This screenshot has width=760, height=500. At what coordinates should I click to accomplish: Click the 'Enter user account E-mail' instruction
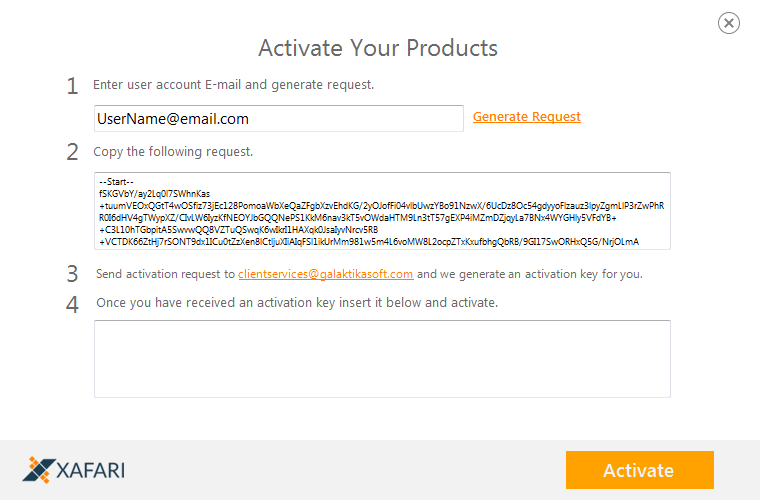pyautogui.click(x=234, y=85)
